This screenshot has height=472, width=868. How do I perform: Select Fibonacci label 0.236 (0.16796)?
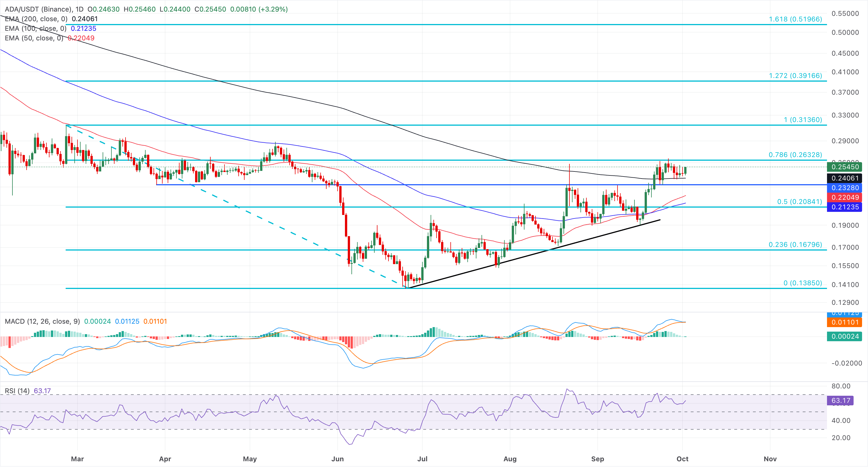point(795,244)
